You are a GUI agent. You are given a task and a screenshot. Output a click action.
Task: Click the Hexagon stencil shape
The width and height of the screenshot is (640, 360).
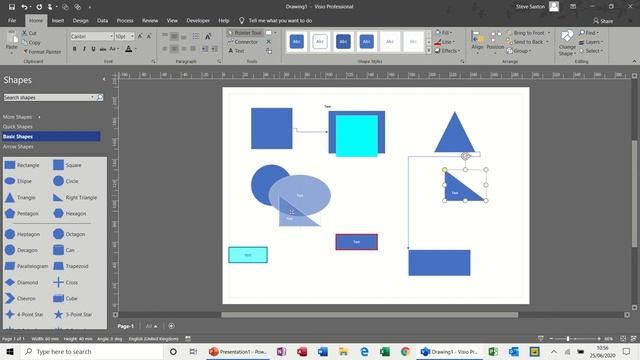69,213
